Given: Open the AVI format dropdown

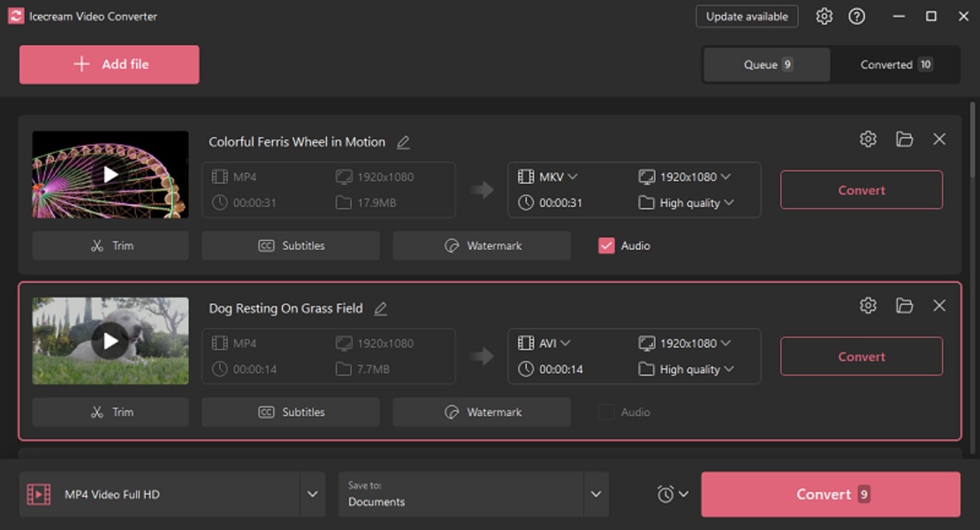Looking at the screenshot, I should click(x=554, y=343).
